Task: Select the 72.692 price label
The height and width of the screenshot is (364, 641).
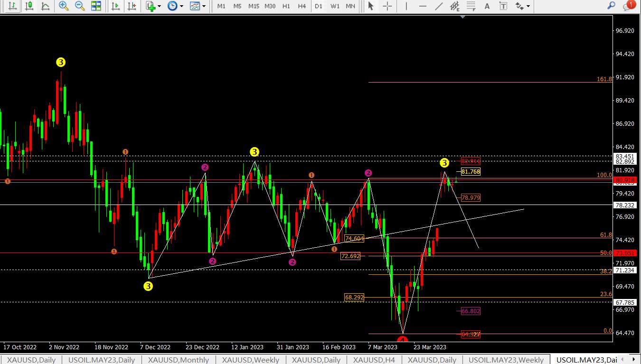Action: [350, 256]
